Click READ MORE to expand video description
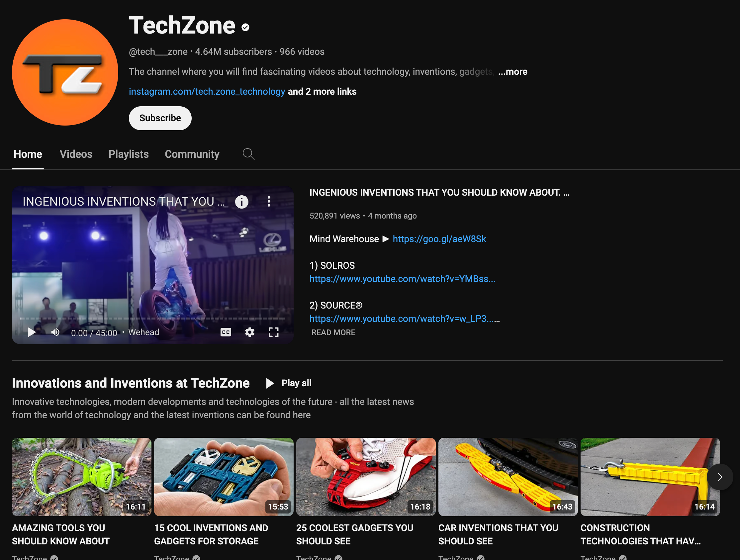Screen dimensions: 740x560 pyautogui.click(x=333, y=332)
